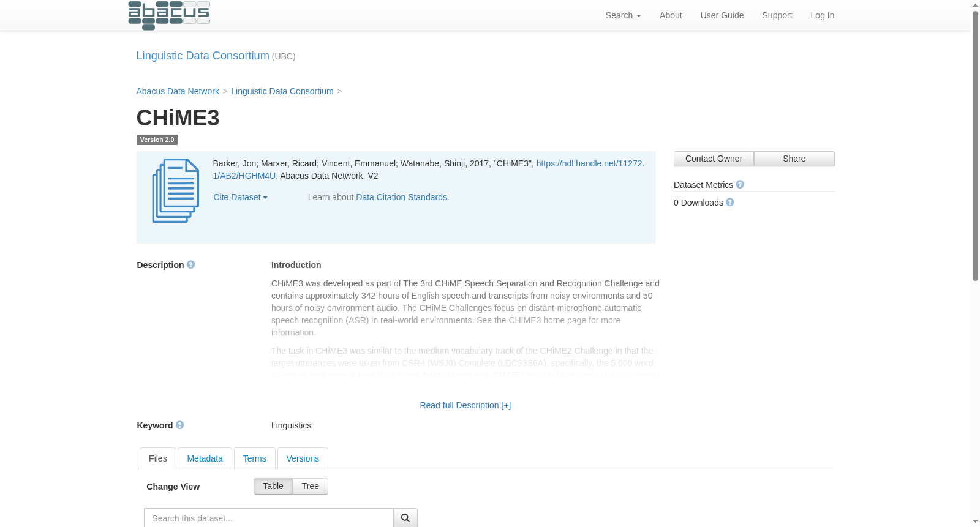
Task: Go to Linguistic Data Consortium breadcrumb
Action: (x=282, y=91)
